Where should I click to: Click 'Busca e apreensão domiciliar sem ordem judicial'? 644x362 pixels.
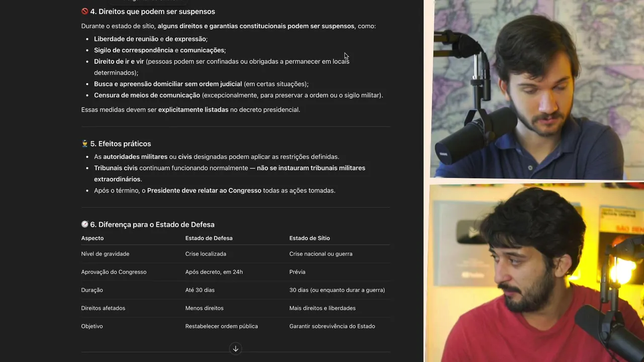pos(168,84)
